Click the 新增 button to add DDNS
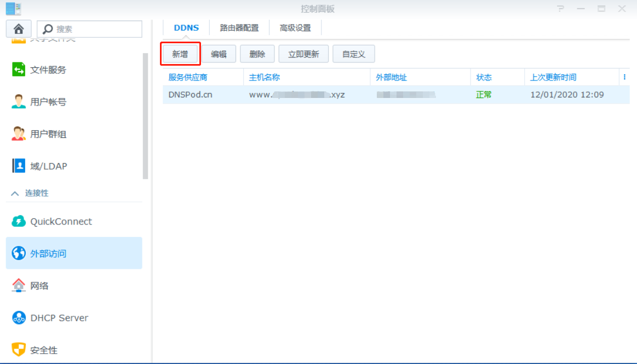637x364 pixels. pyautogui.click(x=180, y=53)
